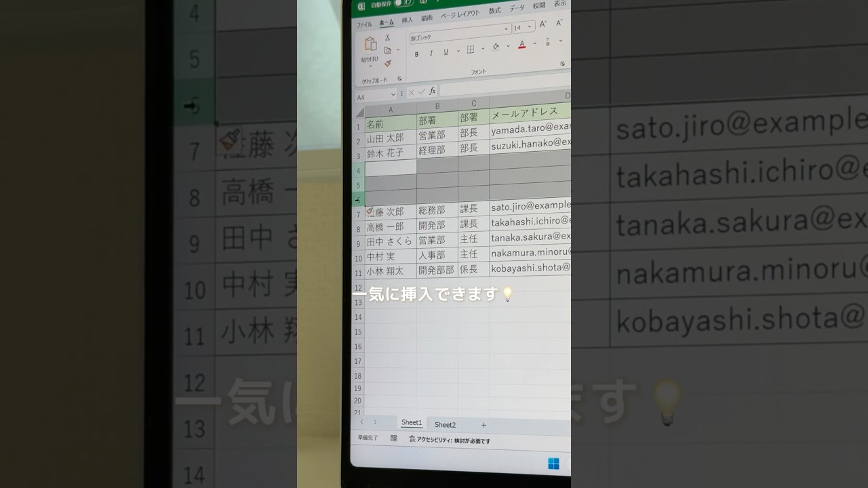Click the Excel app logo icon
This screenshot has height=488, width=868.
pos(361,5)
